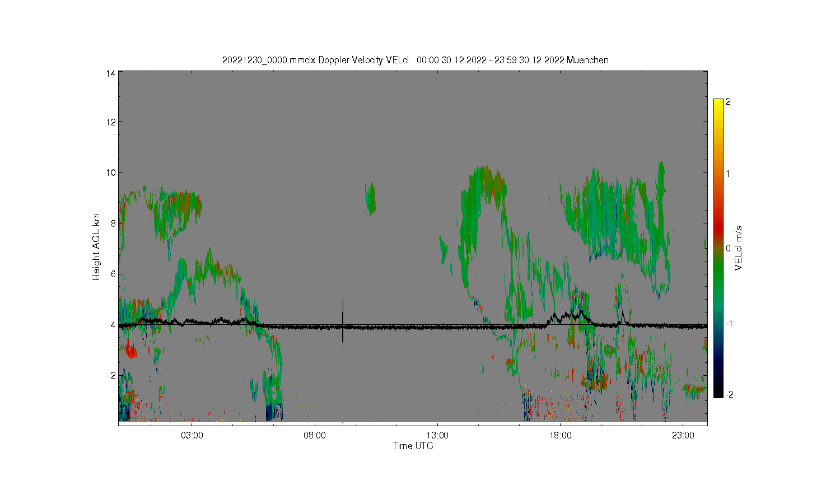The image size is (840, 504).
Task: Click the colorbar label -1
Action: (x=728, y=323)
